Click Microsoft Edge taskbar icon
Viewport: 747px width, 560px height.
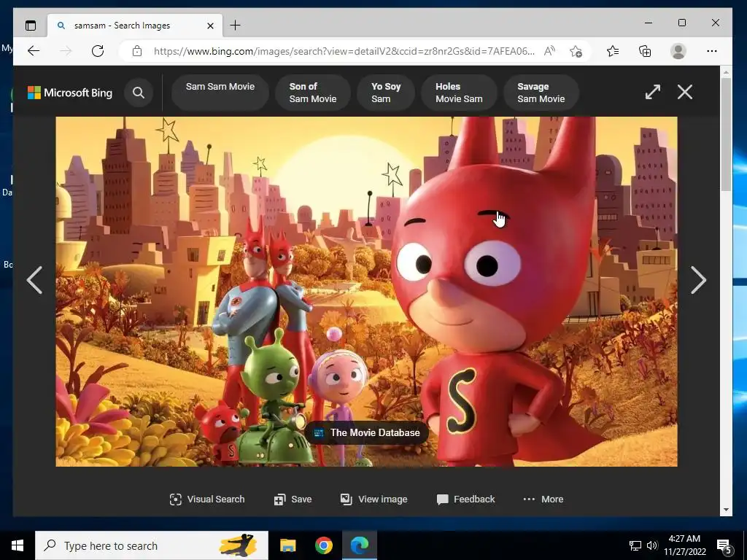click(x=360, y=545)
